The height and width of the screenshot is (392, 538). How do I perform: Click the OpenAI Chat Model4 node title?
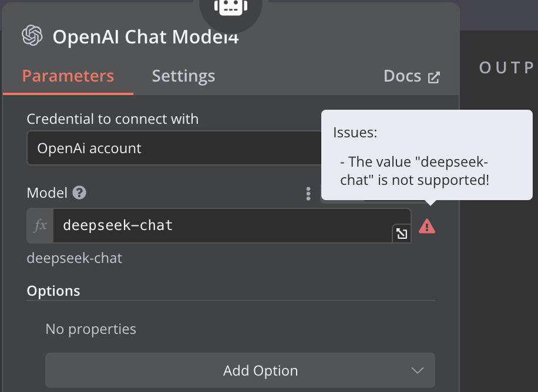pyautogui.click(x=146, y=37)
